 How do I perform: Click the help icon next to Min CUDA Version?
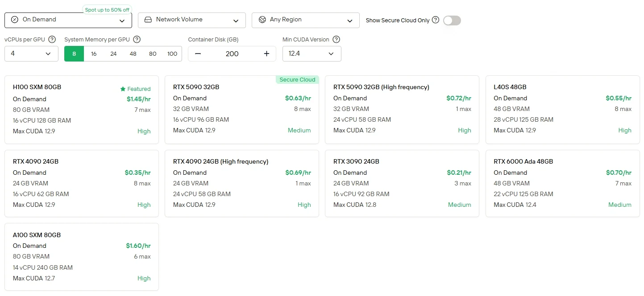coord(337,39)
